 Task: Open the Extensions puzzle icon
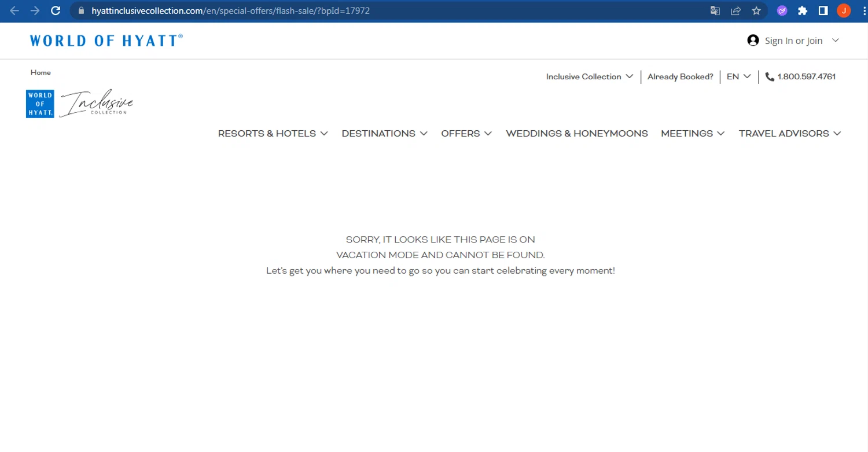coord(803,10)
